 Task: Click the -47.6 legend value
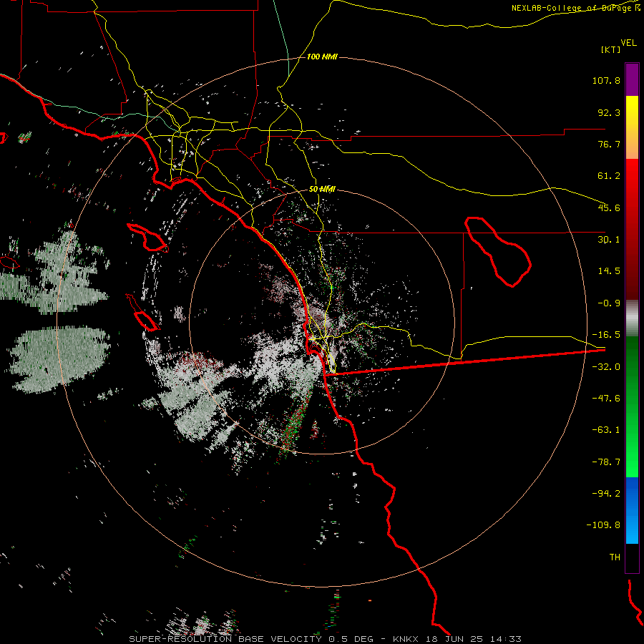click(606, 399)
